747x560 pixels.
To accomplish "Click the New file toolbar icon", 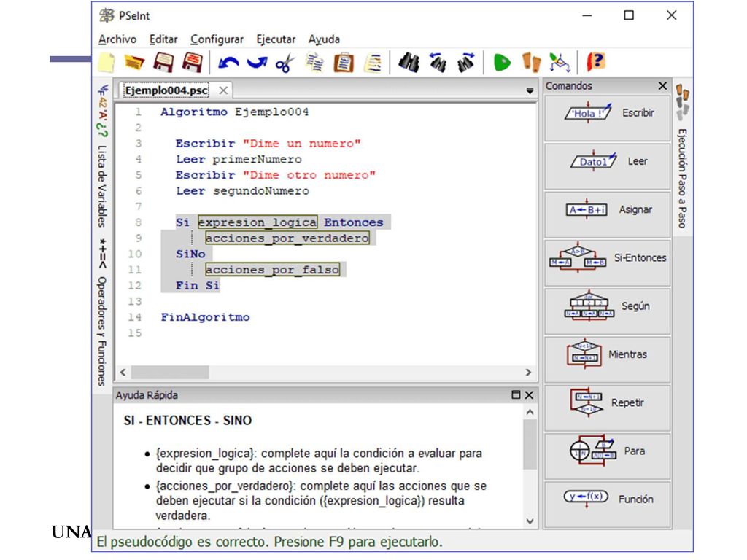I will (x=107, y=63).
